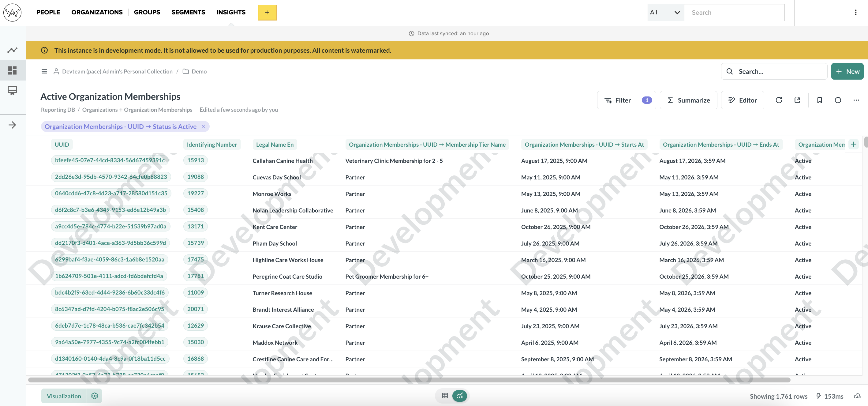Open the SEGMENTS nav tab
Viewport: 868px width, 406px height.
point(188,13)
